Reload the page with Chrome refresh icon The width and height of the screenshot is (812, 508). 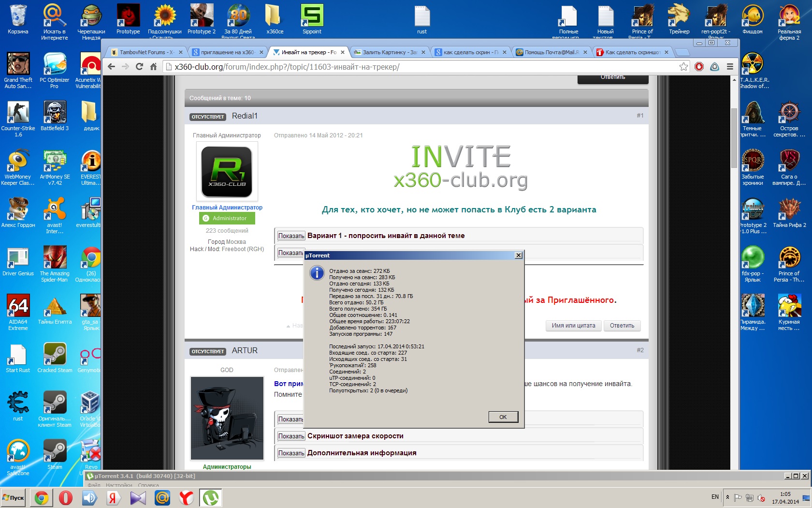coord(139,67)
